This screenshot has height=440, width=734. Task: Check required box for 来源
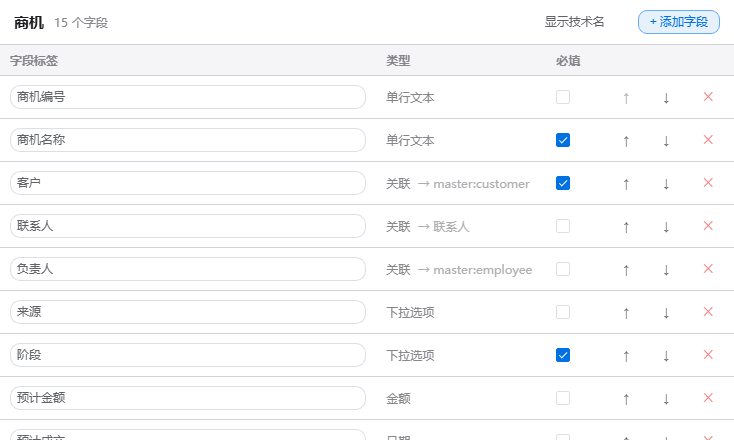pyautogui.click(x=563, y=312)
